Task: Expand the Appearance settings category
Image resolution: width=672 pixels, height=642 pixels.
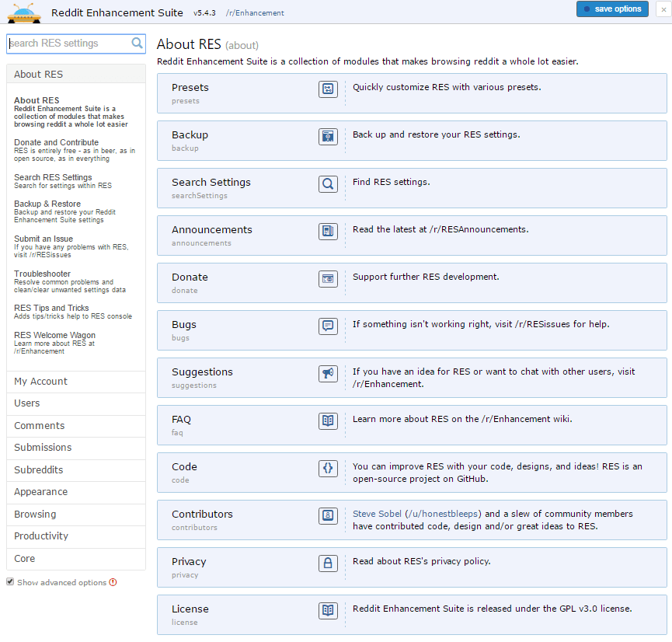Action: click(x=41, y=492)
